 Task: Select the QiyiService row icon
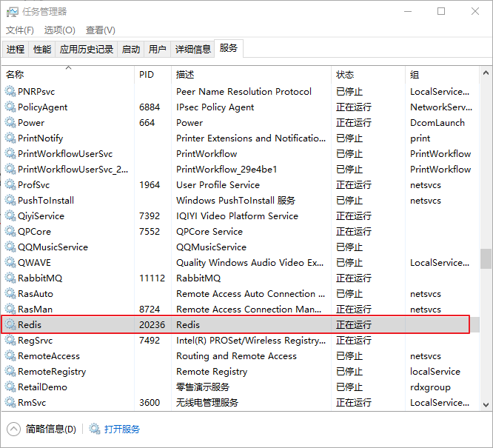click(10, 216)
